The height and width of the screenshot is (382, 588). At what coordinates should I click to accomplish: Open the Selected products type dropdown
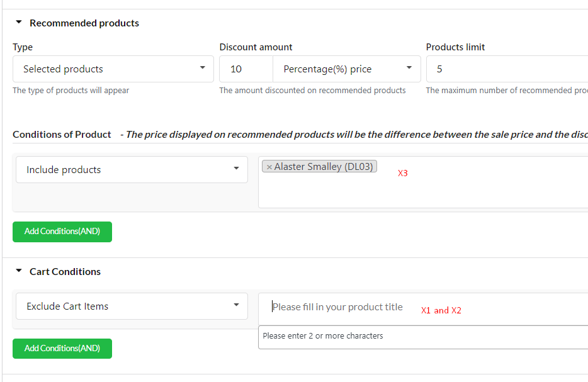(113, 69)
